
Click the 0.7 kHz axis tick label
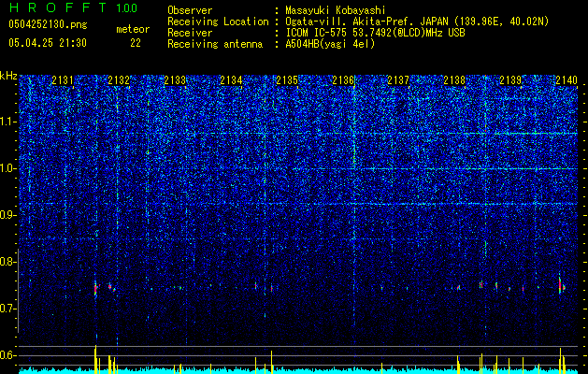[x=8, y=309]
